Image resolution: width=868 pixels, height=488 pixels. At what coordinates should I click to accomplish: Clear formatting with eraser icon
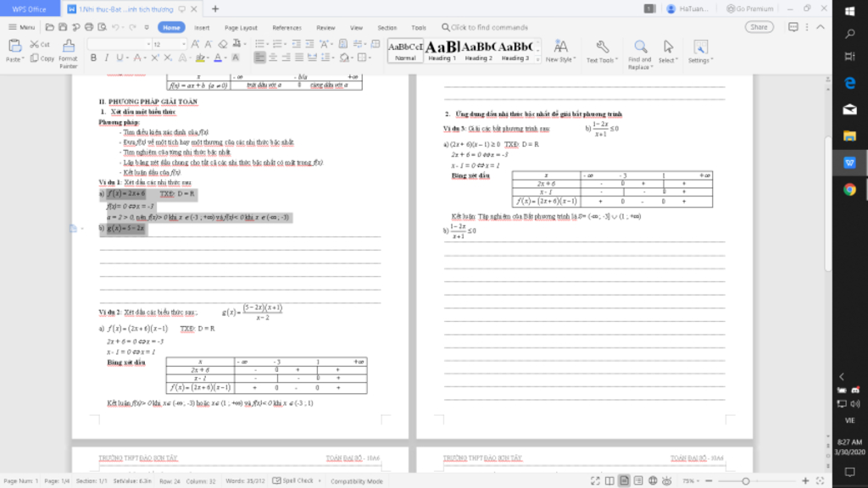pos(223,44)
